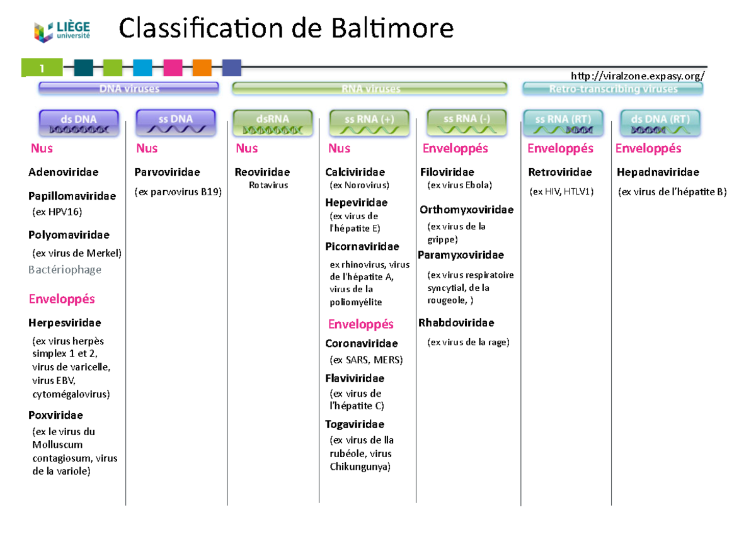This screenshot has width=756, height=534.
Task: Click the ds DNA genome helix icon
Action: tap(79, 128)
